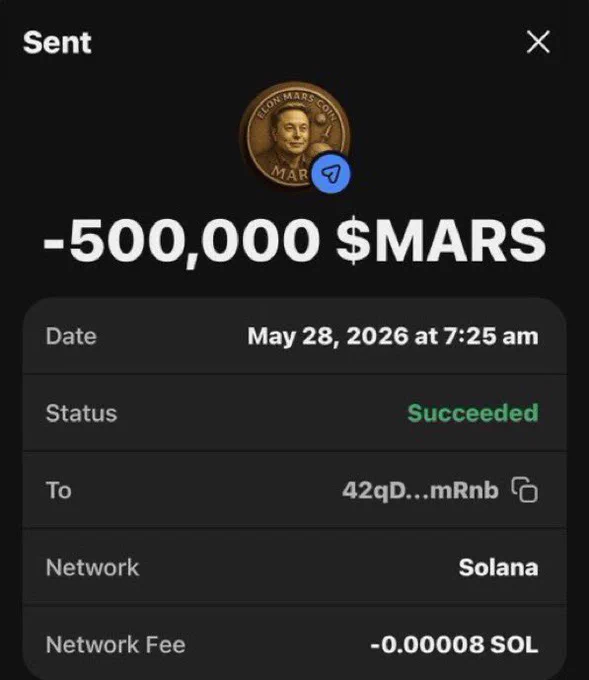Tap the SOL unit in the network fee

pyautogui.click(x=514, y=644)
